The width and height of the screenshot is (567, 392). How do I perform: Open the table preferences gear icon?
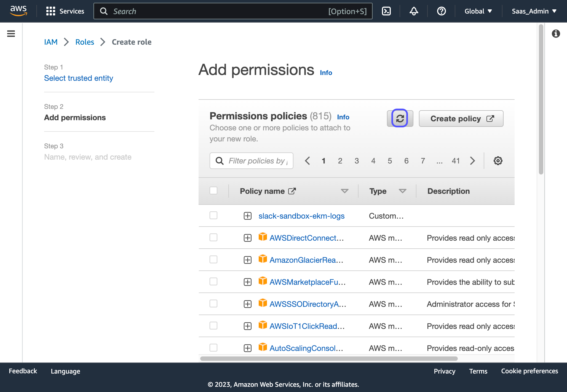coord(498,161)
